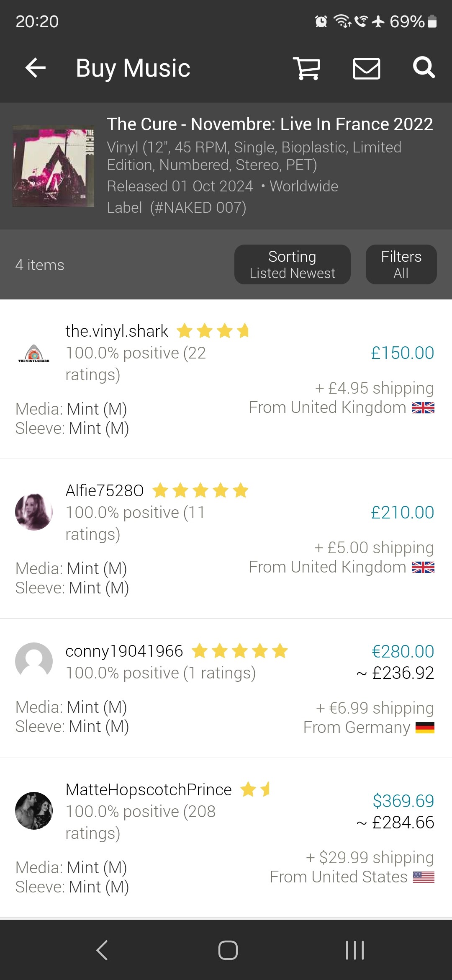Viewport: 452px width, 980px height.
Task: Tap the £150.00 listing price
Action: click(402, 353)
